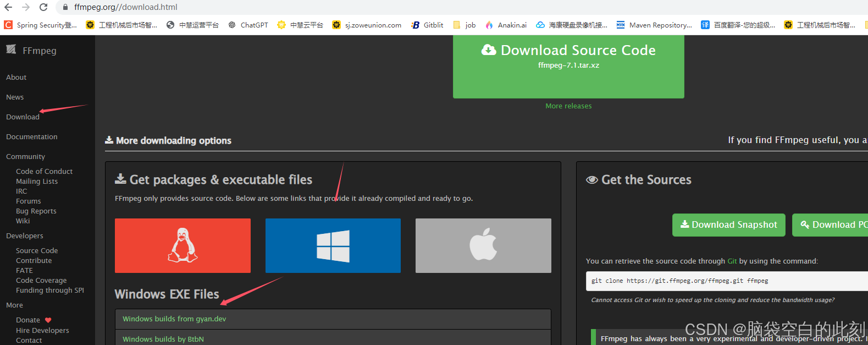Open the 中慧运营平台 bookmark
Image resolution: width=868 pixels, height=345 pixels.
click(x=192, y=25)
